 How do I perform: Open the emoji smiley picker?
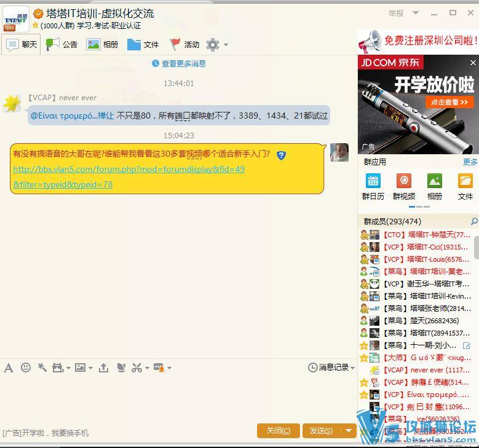click(26, 367)
